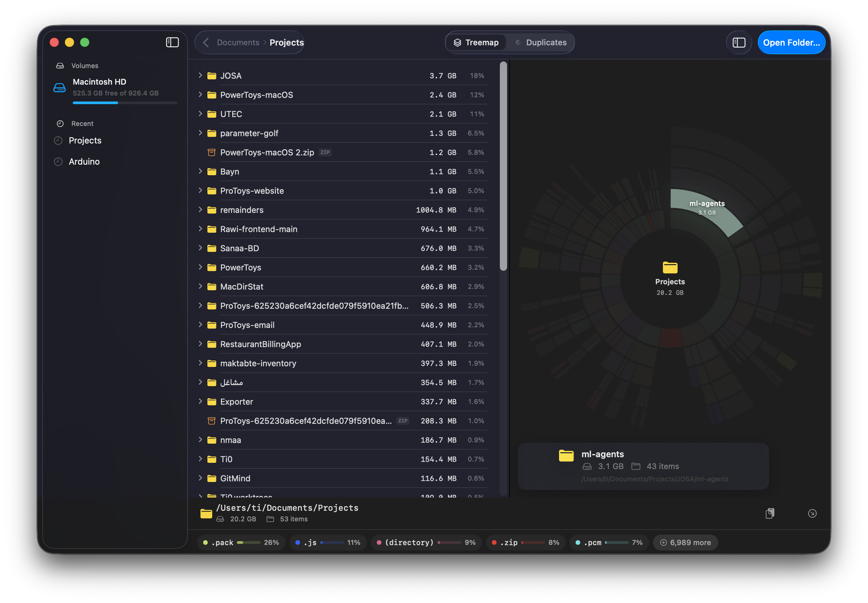Click the 1004.8 MB size value
Screen dimensions: 868x603
436,210
